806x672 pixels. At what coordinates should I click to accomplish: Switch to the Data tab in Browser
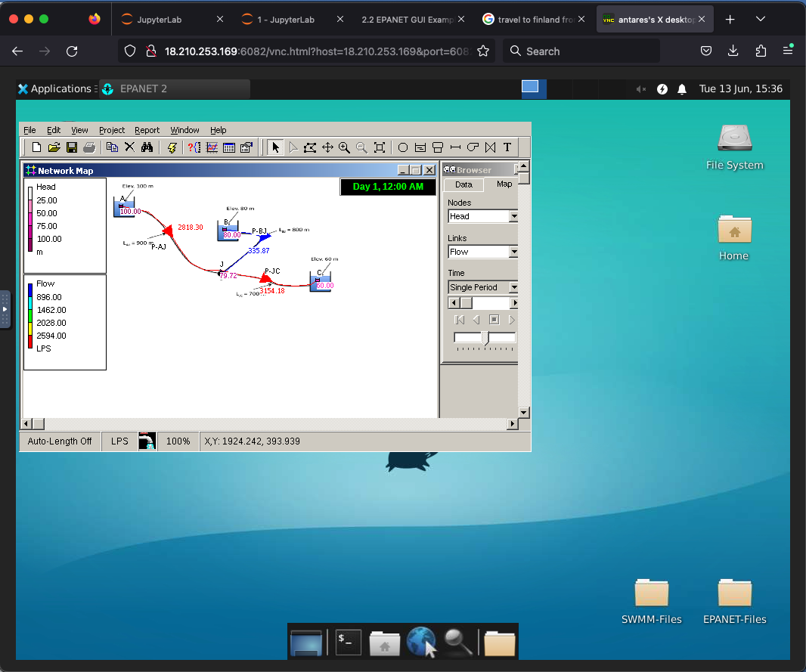pos(463,184)
